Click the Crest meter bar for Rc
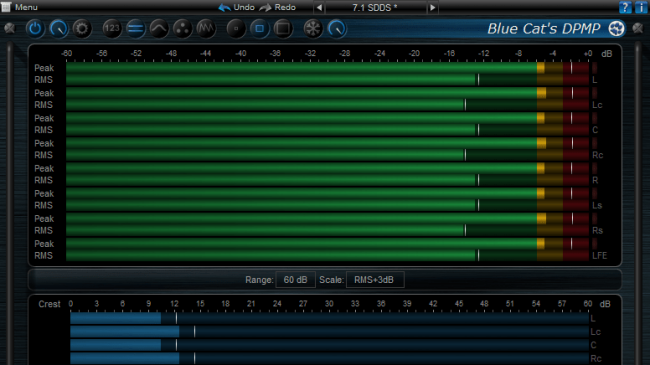Viewport: 650px width, 365px height. 330,358
